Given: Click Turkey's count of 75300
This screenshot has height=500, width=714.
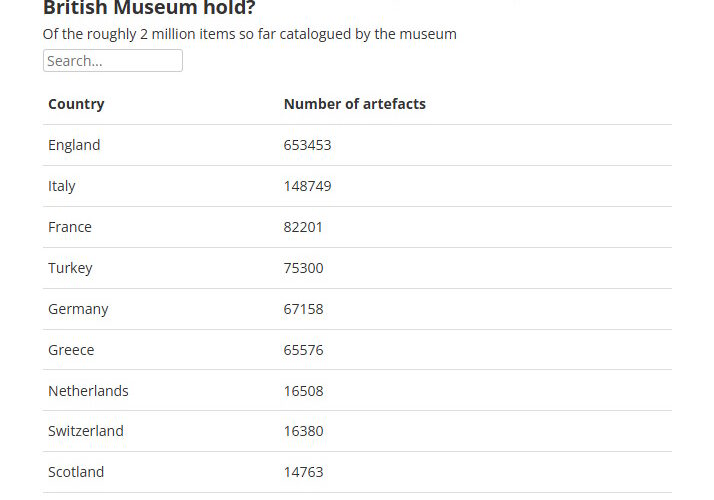Looking at the screenshot, I should [303, 268].
